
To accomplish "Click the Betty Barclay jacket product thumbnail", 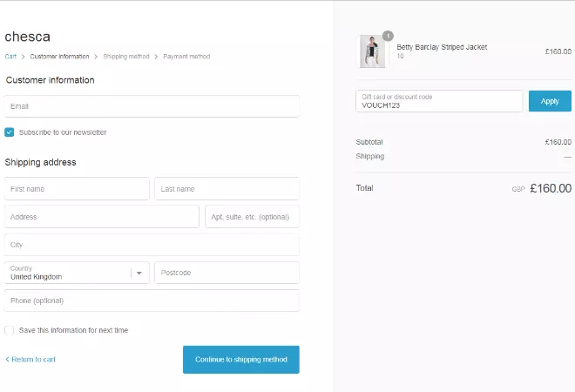I will [372, 52].
